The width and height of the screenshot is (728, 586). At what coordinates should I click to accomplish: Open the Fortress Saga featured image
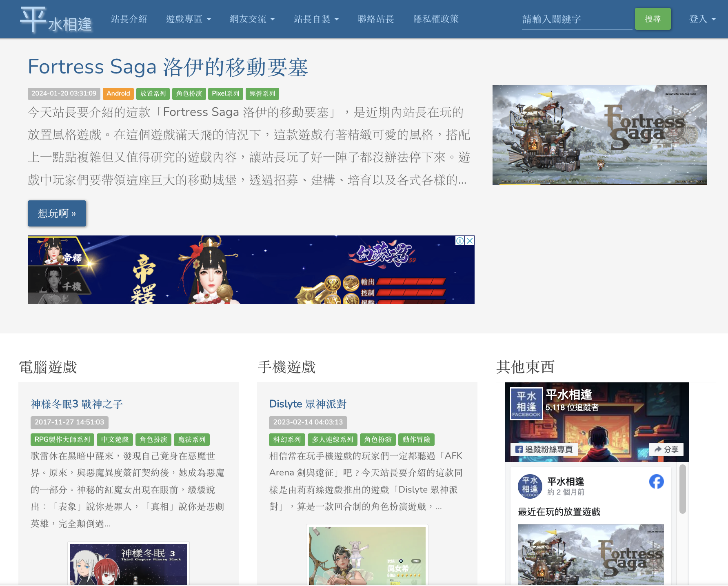pos(599,135)
